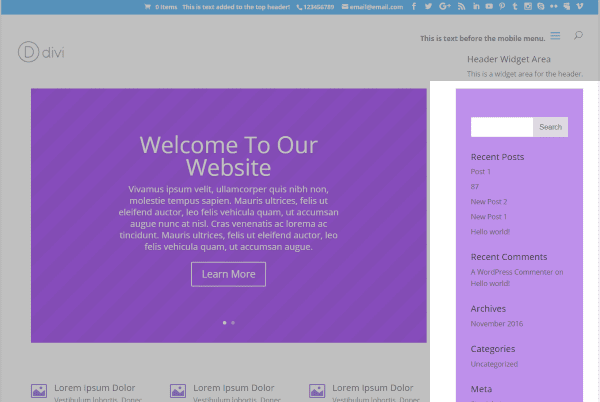Screen dimensions: 600x402
Task: Open the New Post 1 link
Action: tap(489, 217)
